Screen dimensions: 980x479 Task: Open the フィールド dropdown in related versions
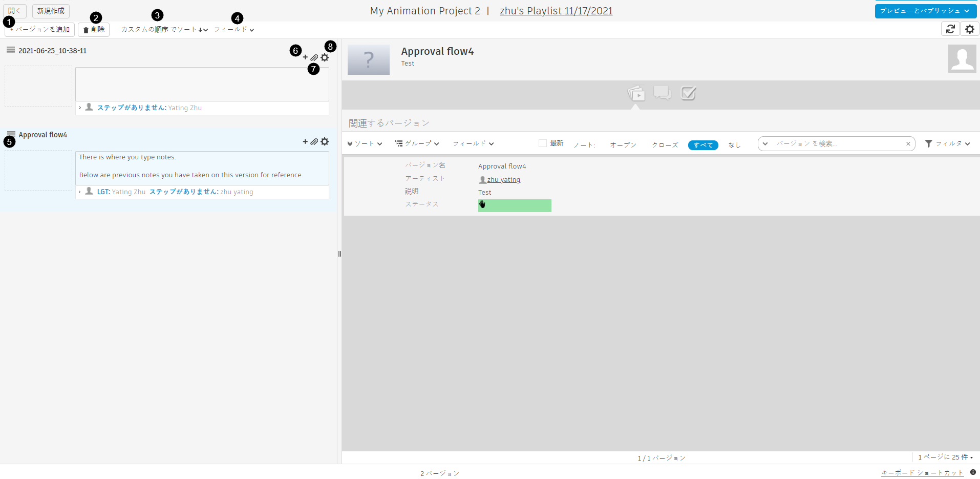click(x=473, y=143)
